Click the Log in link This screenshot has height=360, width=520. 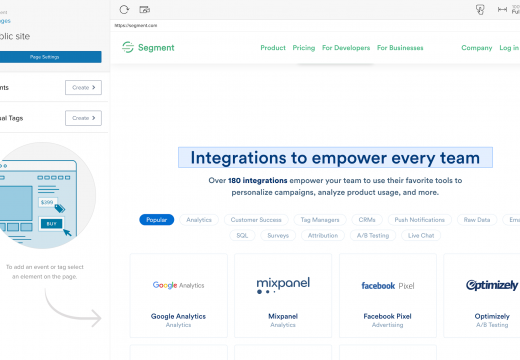(x=509, y=48)
